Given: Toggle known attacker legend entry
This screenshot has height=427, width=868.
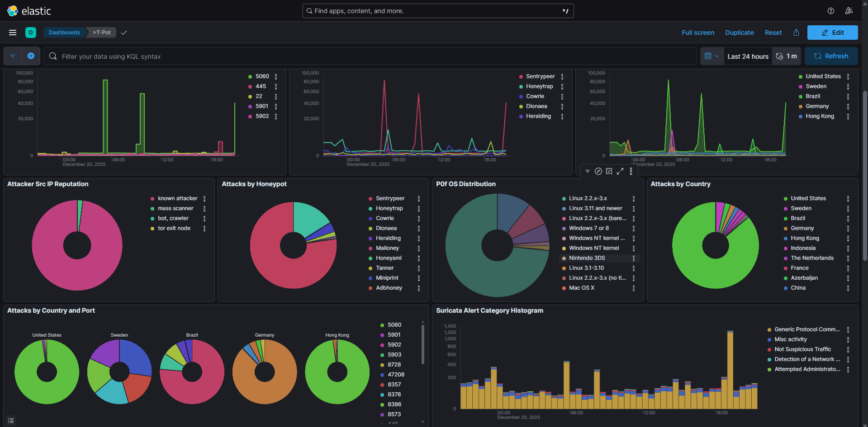Looking at the screenshot, I should (177, 198).
